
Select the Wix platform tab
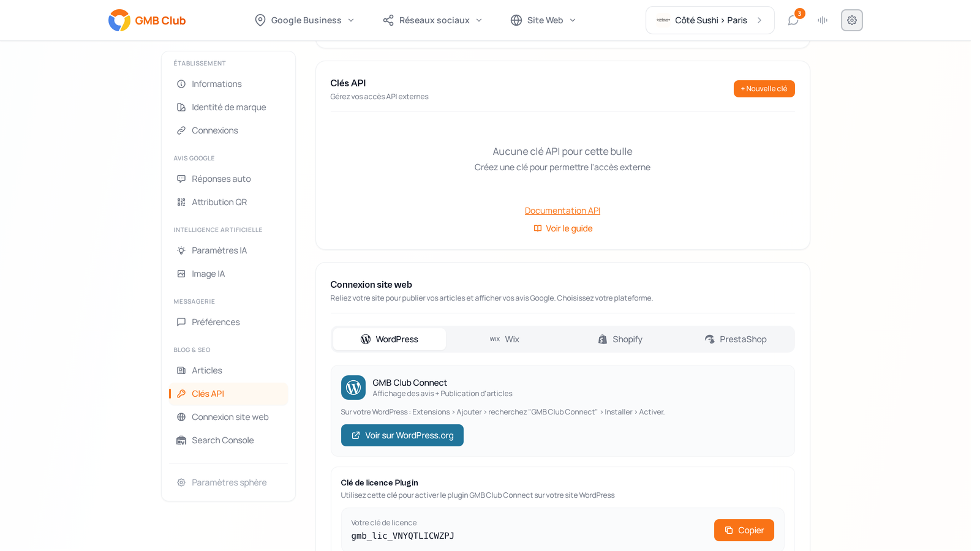tap(505, 339)
